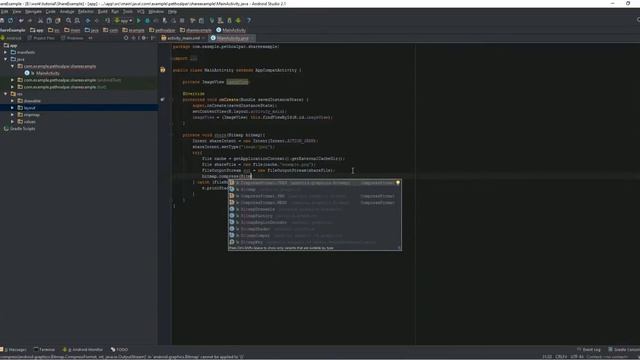This screenshot has width=640, height=360.
Task: Open the Window menu
Action: pyautogui.click(x=156, y=12)
